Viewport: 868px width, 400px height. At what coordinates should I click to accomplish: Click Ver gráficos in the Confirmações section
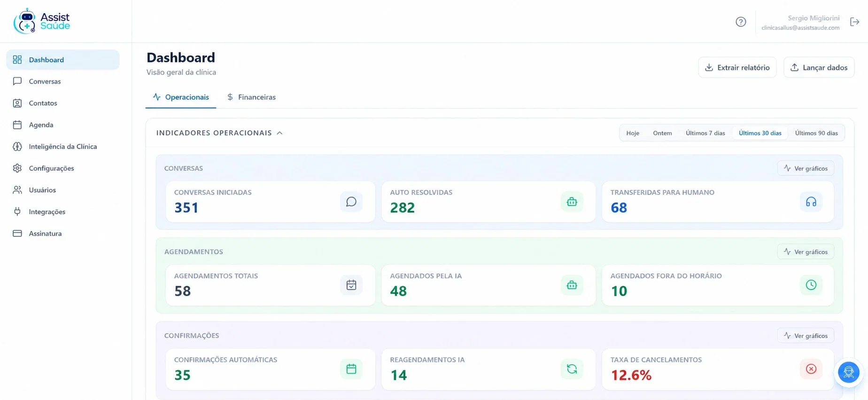tap(806, 336)
